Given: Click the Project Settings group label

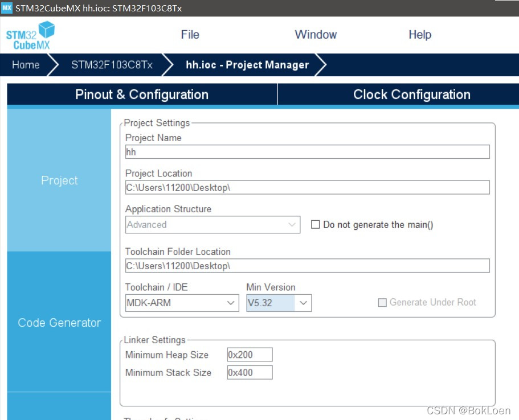Looking at the screenshot, I should [x=157, y=123].
